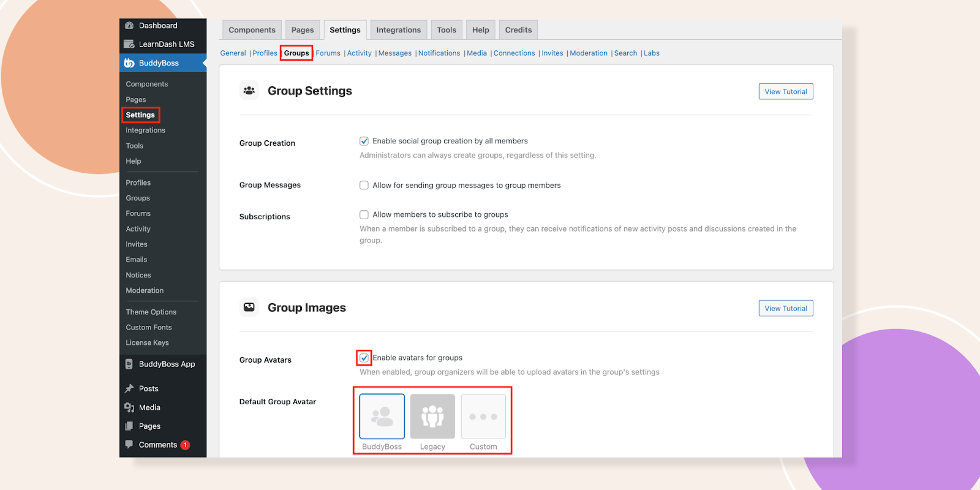Open the Labs settings sub-link

click(x=652, y=53)
